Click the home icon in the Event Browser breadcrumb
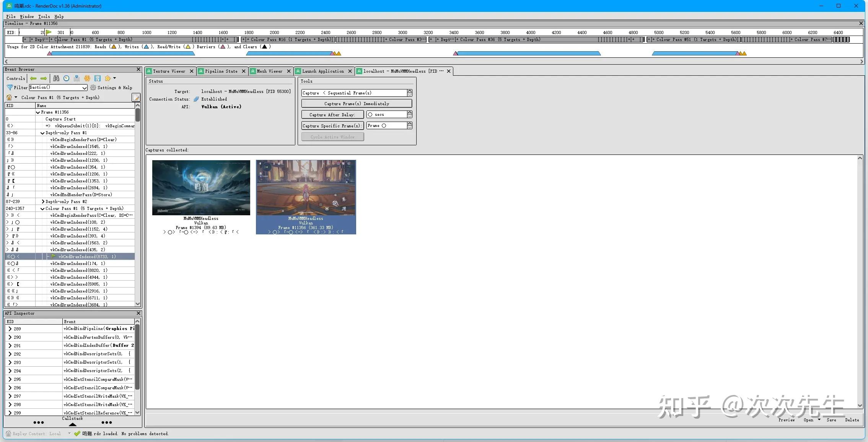Screen dimensions: 868x442 9,97
